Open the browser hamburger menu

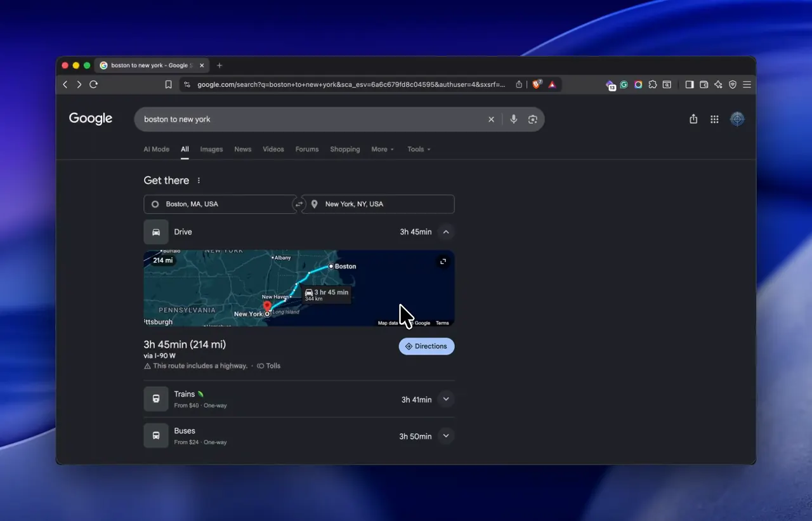(x=747, y=84)
